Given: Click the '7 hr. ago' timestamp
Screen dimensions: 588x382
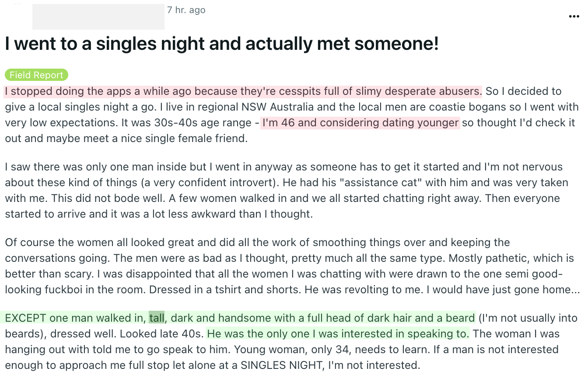Looking at the screenshot, I should [x=186, y=10].
